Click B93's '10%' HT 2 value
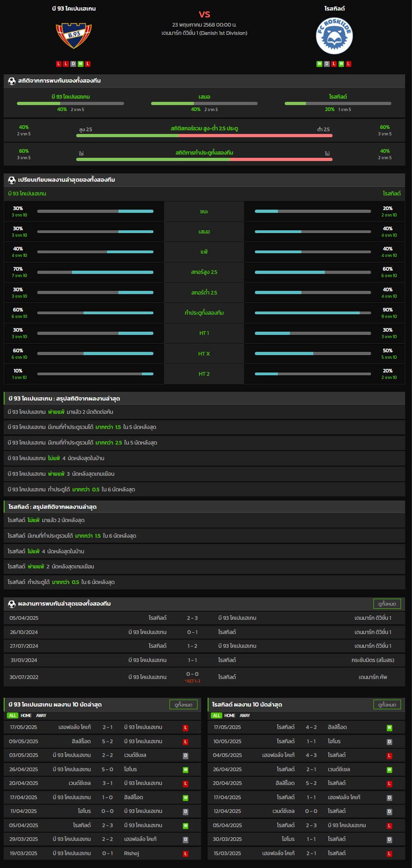Image resolution: width=412 pixels, height=868 pixels. (x=18, y=371)
